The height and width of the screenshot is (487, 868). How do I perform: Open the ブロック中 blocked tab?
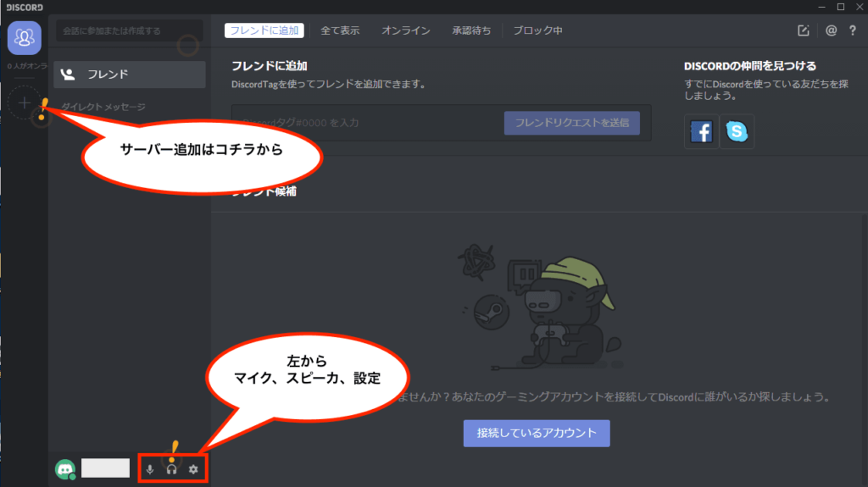coord(537,30)
